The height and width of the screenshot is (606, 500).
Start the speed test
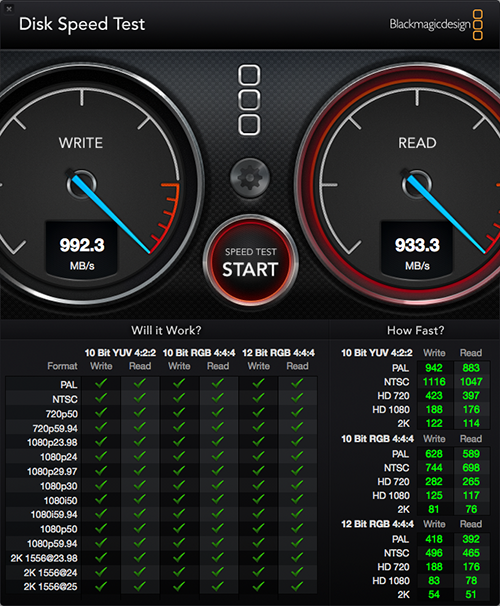click(x=250, y=262)
